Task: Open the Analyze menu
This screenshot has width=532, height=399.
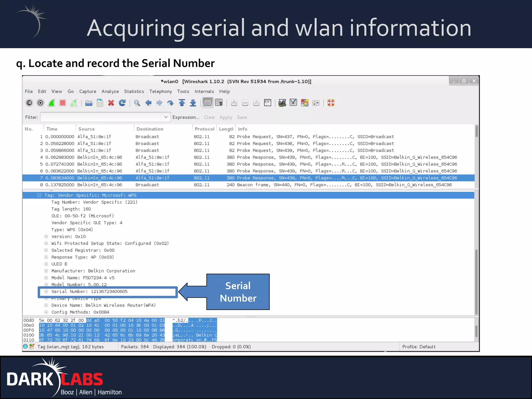Action: pos(110,91)
